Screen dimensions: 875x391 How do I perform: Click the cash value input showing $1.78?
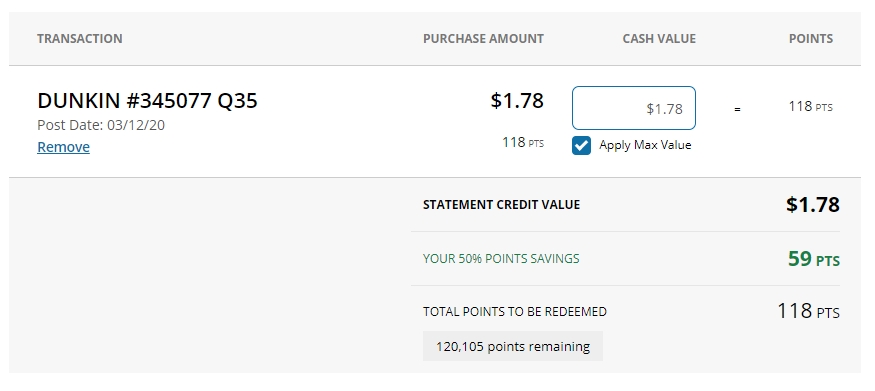[x=634, y=108]
